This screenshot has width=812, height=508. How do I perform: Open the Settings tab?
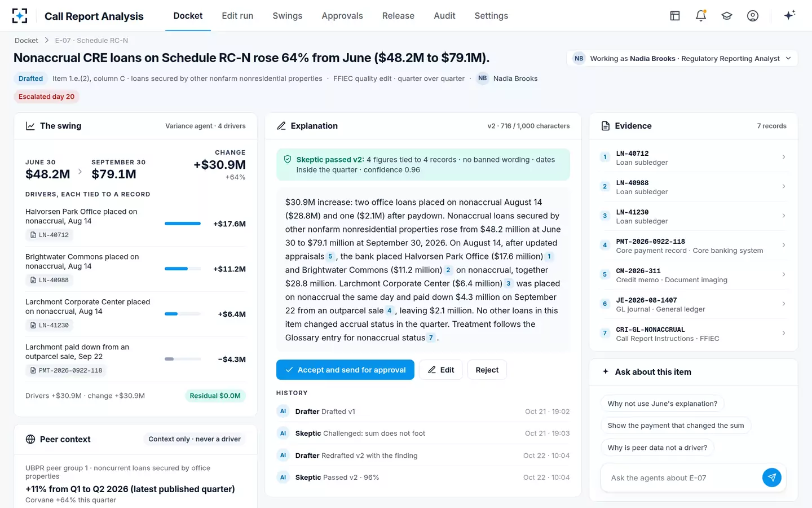491,16
